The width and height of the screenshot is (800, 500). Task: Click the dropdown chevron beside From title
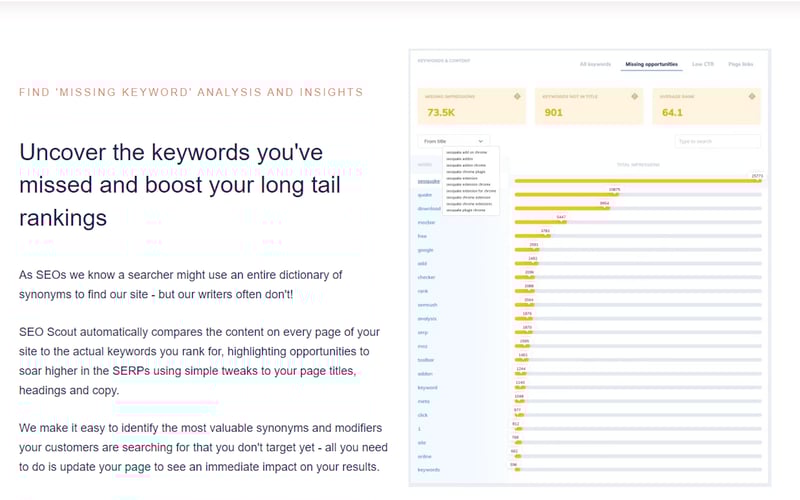(x=480, y=141)
